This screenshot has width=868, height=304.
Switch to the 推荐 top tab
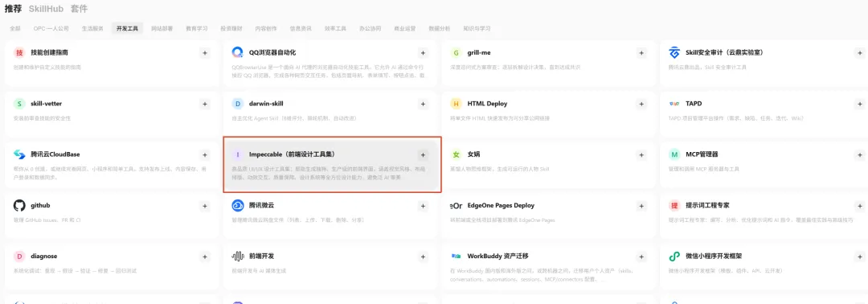(14, 9)
